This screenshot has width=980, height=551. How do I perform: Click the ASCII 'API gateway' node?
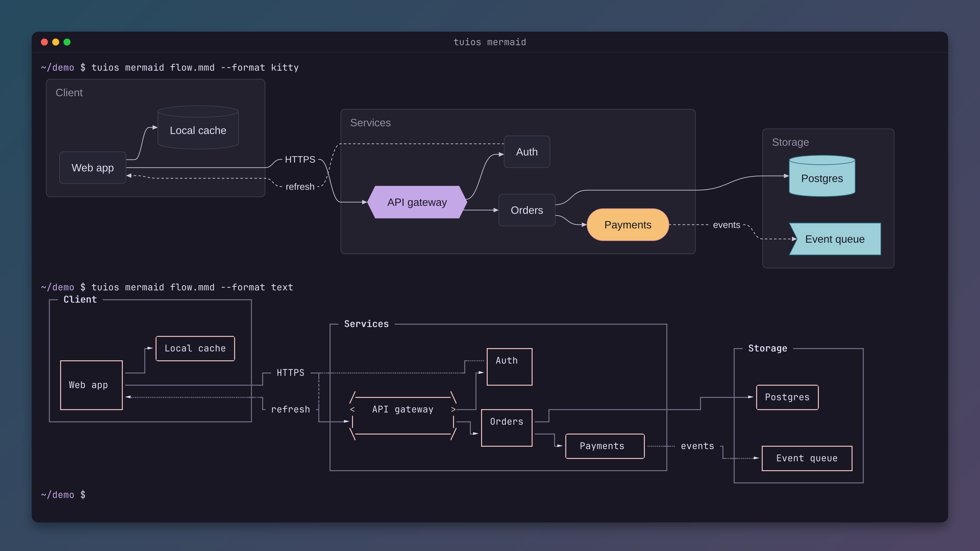pyautogui.click(x=403, y=415)
